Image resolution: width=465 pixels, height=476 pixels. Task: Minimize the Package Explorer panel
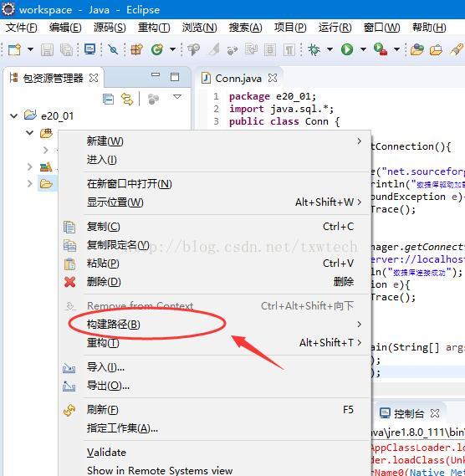coord(156,75)
